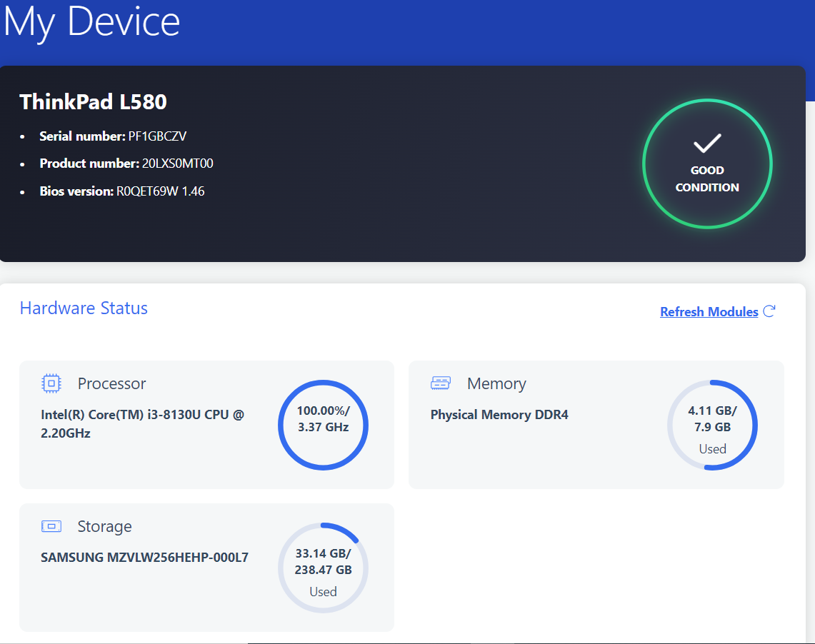Screen dimensions: 815x644
Task: Click the Product number entry
Action: 126,163
